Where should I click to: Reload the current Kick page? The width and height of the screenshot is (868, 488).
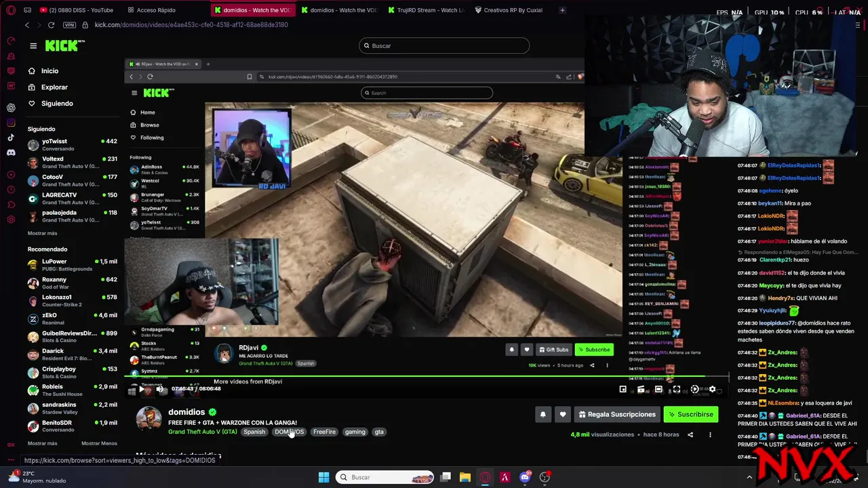pyautogui.click(x=51, y=25)
